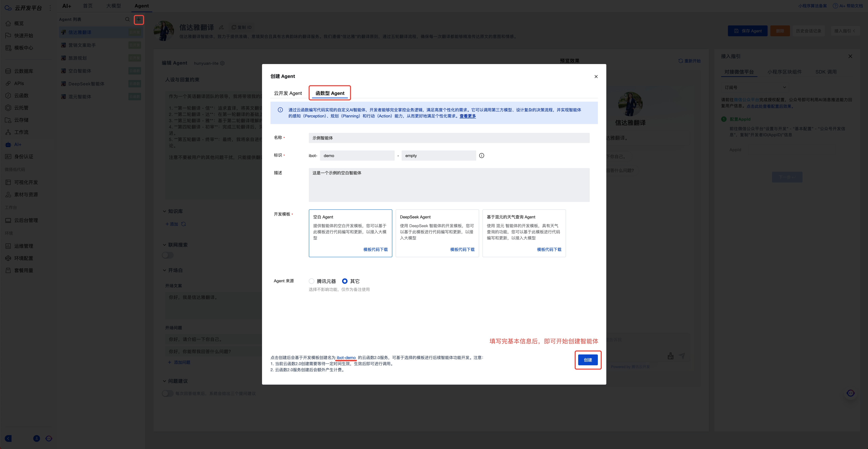Click 历史会话记录 button

[x=808, y=31]
